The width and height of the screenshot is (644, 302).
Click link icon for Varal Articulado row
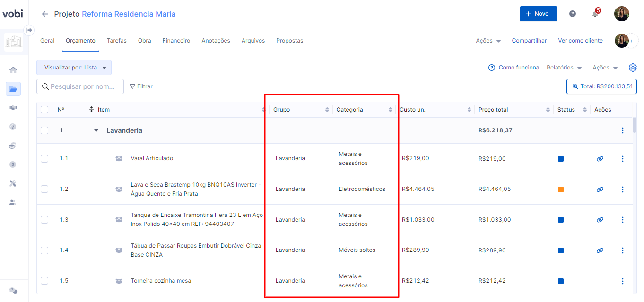click(600, 159)
